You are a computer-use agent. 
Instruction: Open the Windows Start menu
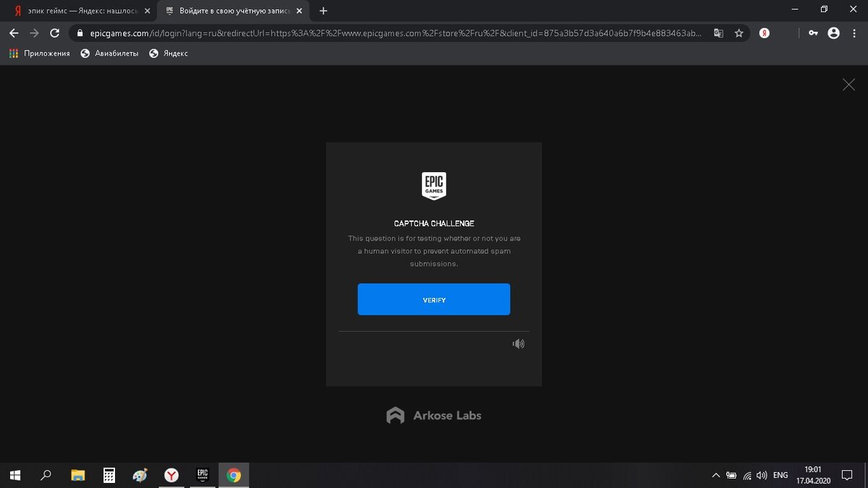(x=15, y=475)
